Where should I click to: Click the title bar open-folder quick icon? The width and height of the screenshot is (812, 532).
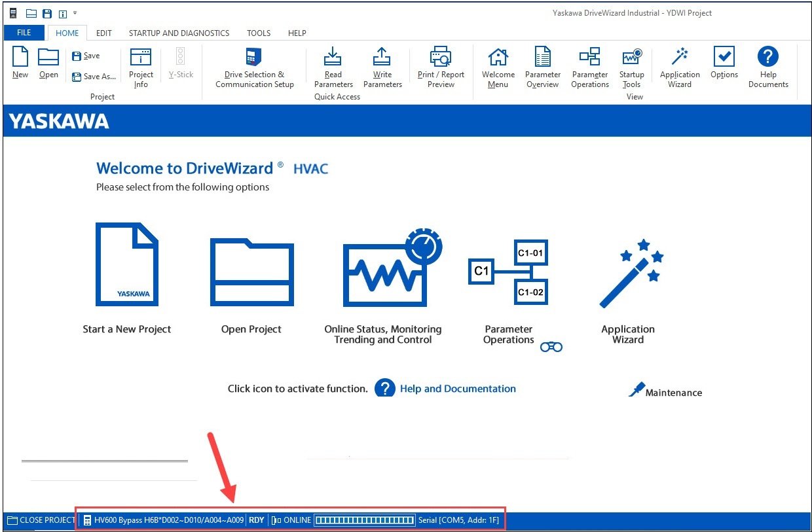pyautogui.click(x=31, y=13)
